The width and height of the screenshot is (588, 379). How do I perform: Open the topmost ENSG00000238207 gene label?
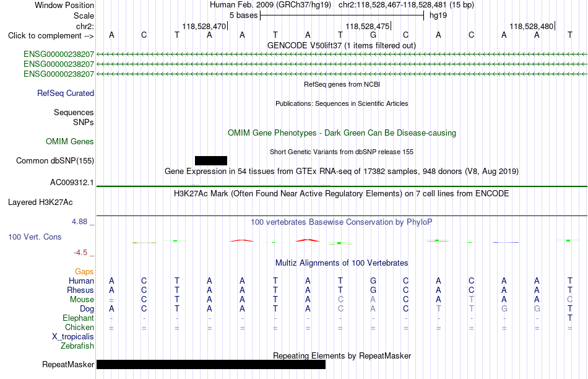[x=59, y=54]
